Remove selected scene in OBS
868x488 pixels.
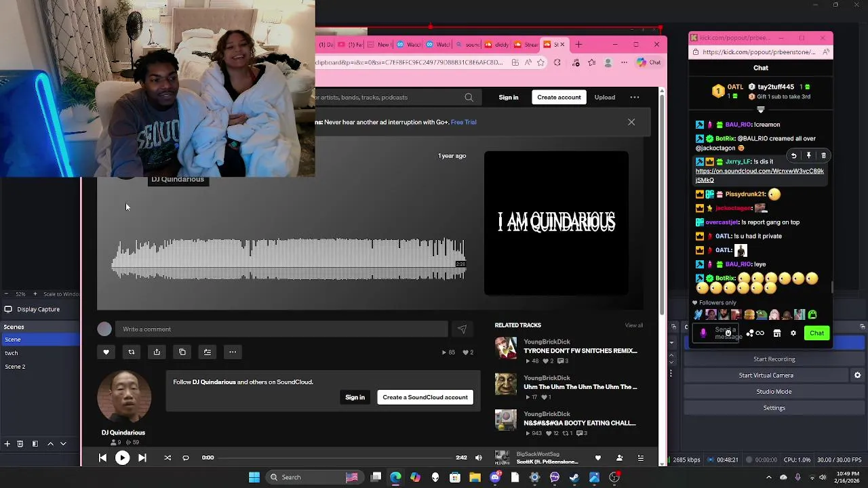coord(20,444)
